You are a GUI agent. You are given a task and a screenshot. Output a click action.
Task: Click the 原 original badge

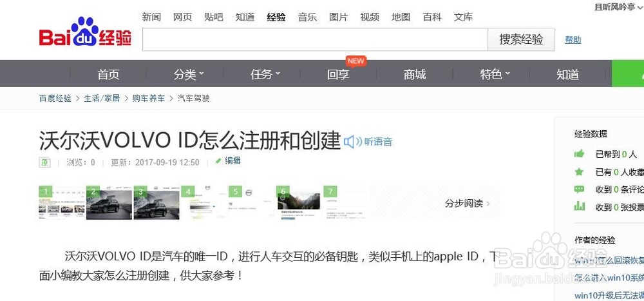(x=45, y=162)
